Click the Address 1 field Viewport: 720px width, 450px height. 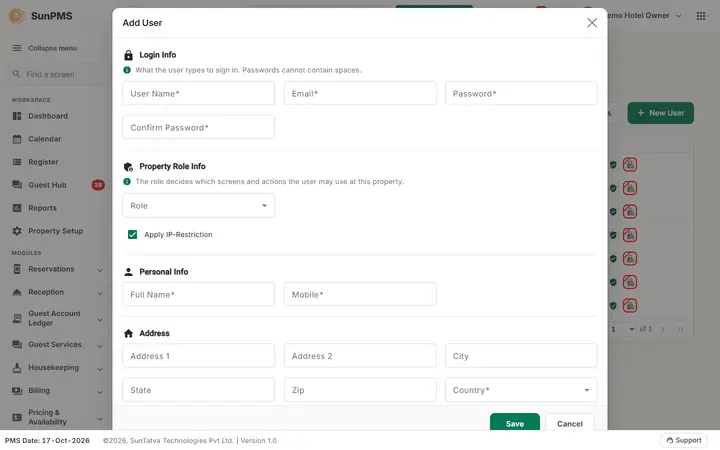[198, 356]
